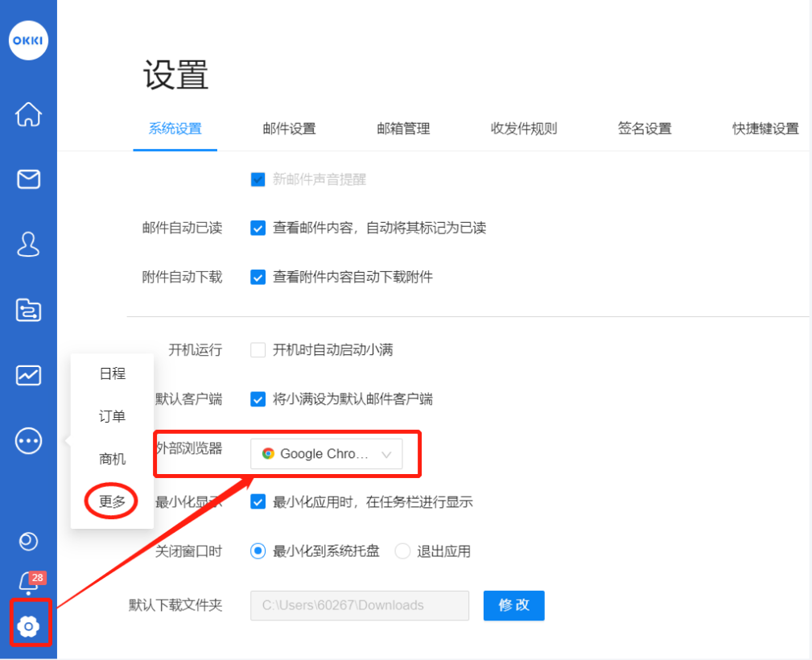Select 最小化到系统托盘 radio option
The height and width of the screenshot is (660, 812).
(258, 551)
